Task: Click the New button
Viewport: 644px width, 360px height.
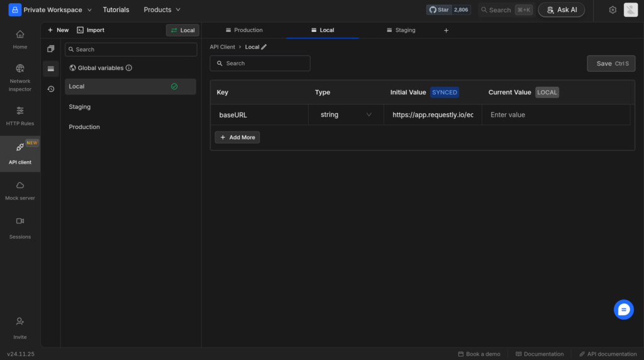Action: 58,30
